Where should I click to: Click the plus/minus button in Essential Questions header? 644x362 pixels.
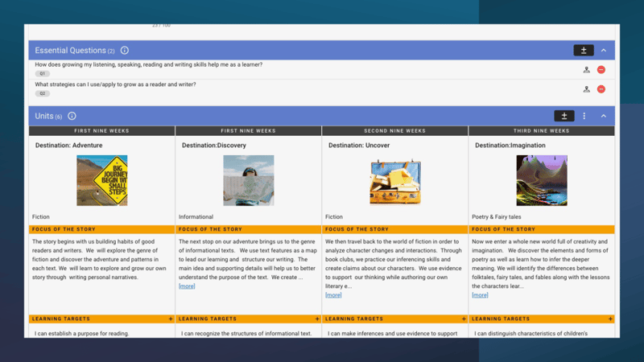click(583, 51)
